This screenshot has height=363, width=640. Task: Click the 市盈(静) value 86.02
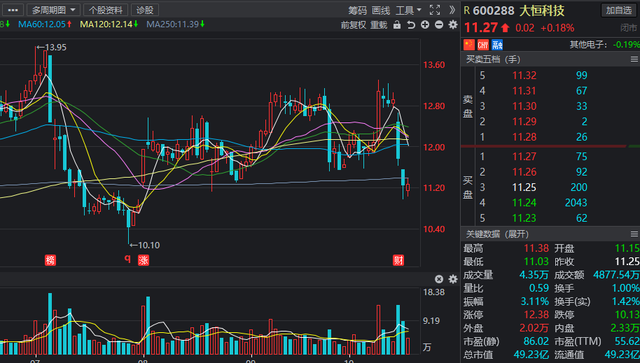[536, 341]
